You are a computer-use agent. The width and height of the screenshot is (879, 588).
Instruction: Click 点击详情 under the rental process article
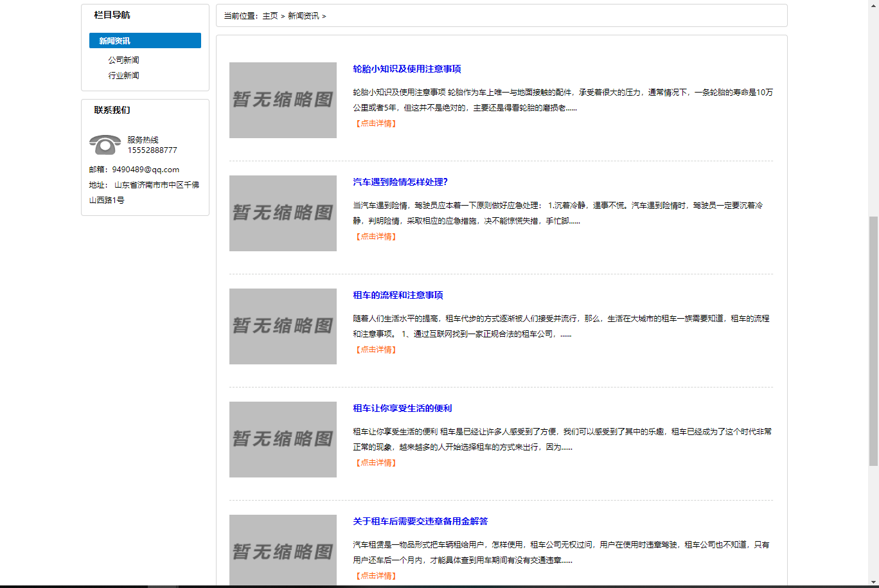[x=375, y=350]
